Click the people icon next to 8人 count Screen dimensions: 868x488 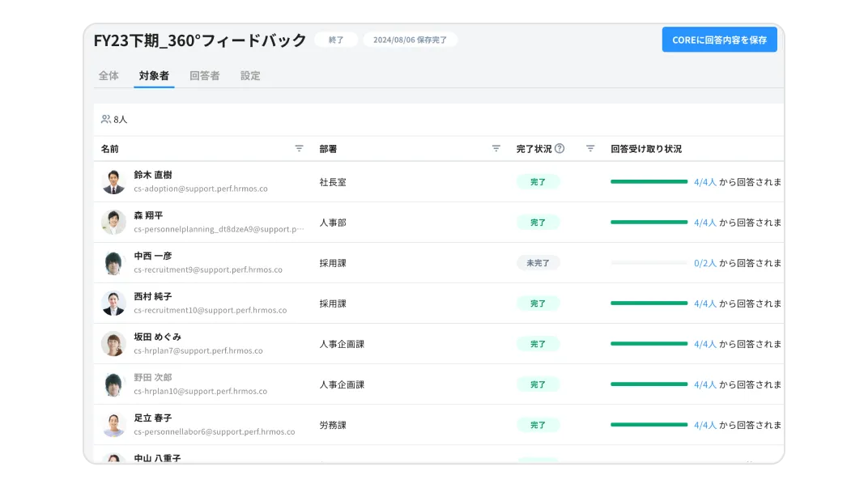click(106, 118)
